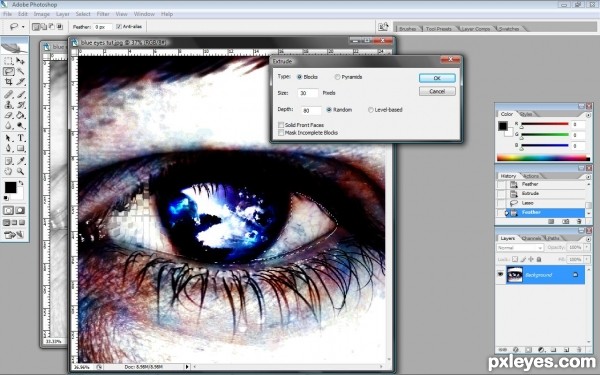Image resolution: width=600 pixels, height=375 pixels.
Task: Choose the Blocks type radio button
Action: [300, 77]
